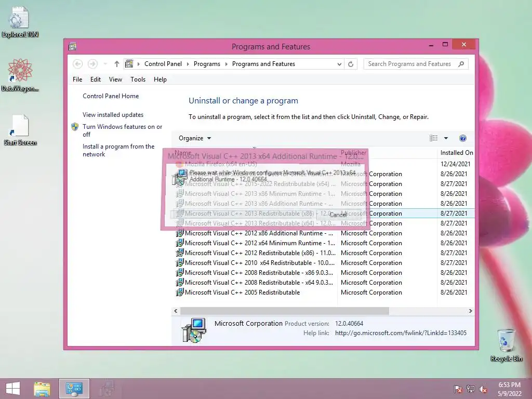This screenshot has height=399, width=532.
Task: Expand the Programs breadcrumb arrow
Action: tap(227, 64)
